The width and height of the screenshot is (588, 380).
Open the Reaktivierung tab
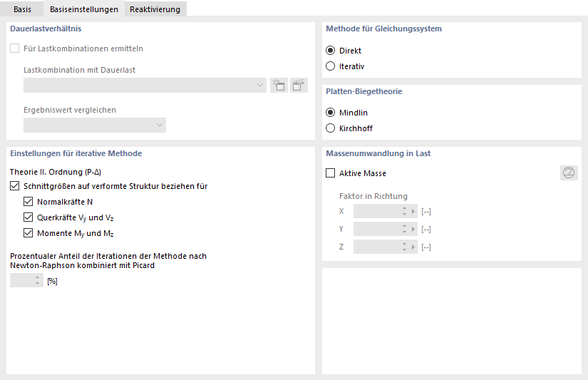(x=155, y=9)
